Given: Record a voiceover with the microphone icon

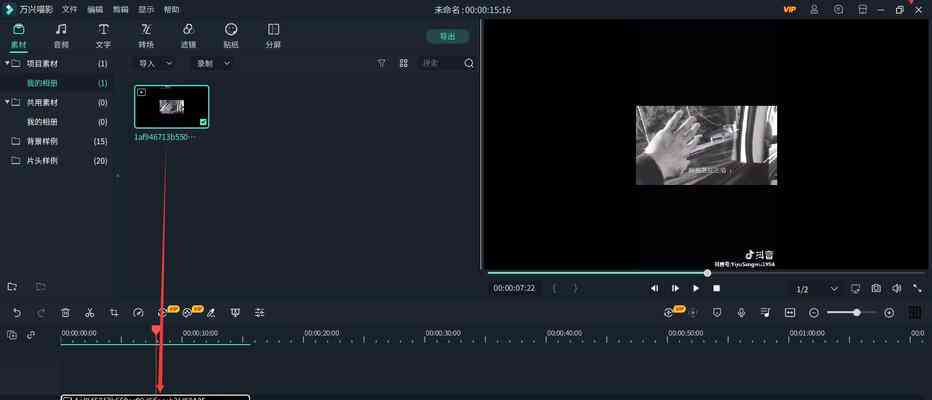Looking at the screenshot, I should click(741, 313).
